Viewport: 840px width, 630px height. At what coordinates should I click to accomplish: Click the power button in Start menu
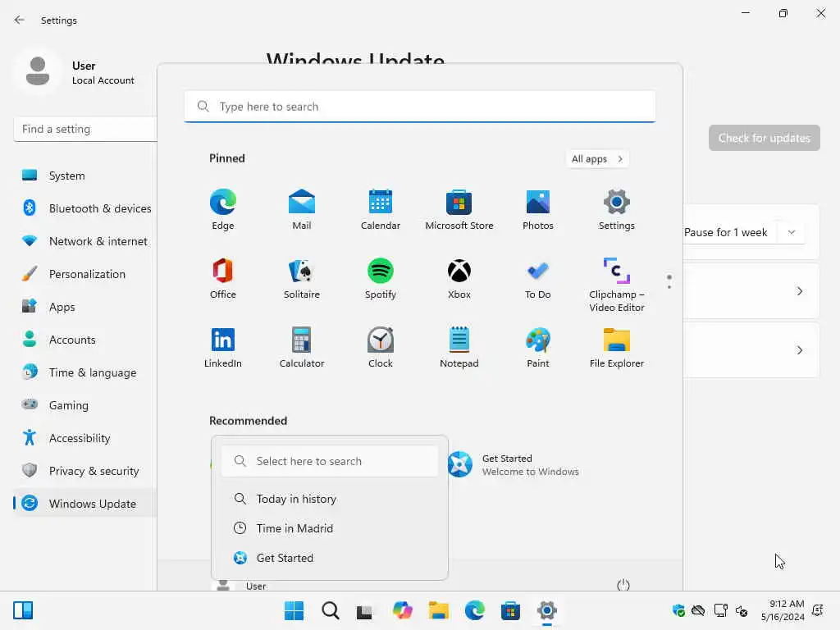click(623, 585)
